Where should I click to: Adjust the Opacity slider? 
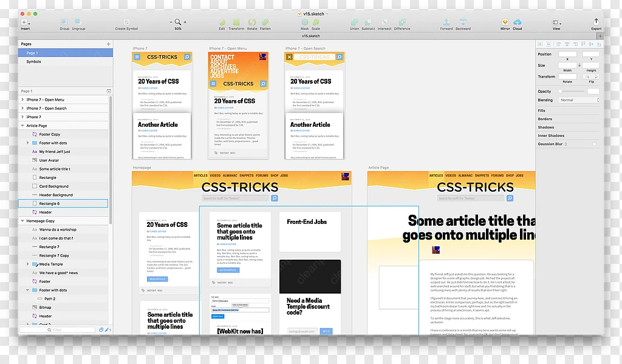click(x=571, y=92)
